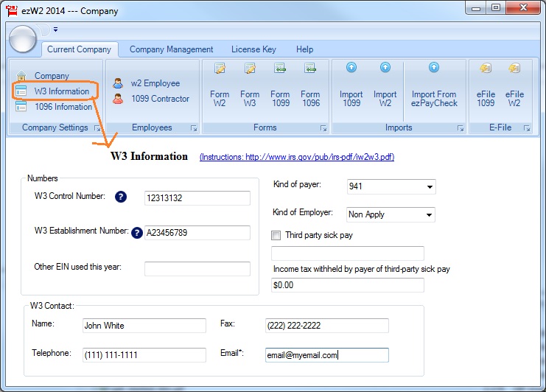Click the W3 Establishment Number field
546x392 pixels.
click(x=197, y=233)
